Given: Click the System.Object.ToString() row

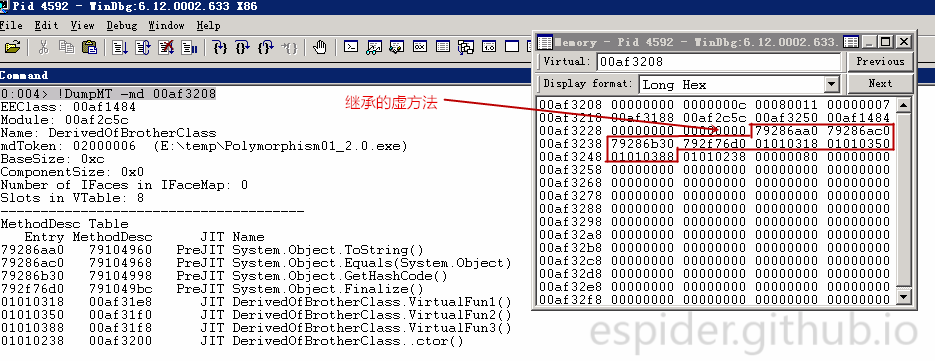Looking at the screenshot, I should [212, 250].
